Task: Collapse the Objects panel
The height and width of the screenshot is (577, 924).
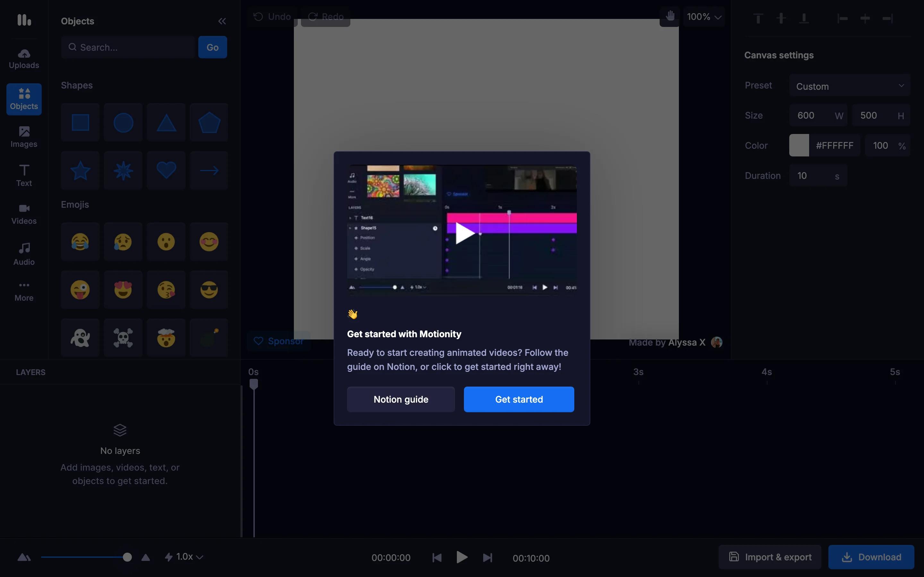Action: [222, 21]
